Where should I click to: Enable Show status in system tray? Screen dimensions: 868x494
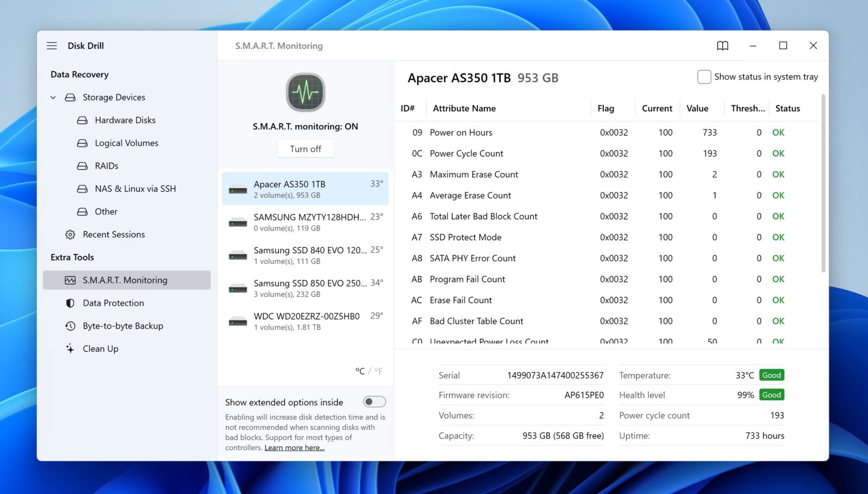pyautogui.click(x=704, y=76)
